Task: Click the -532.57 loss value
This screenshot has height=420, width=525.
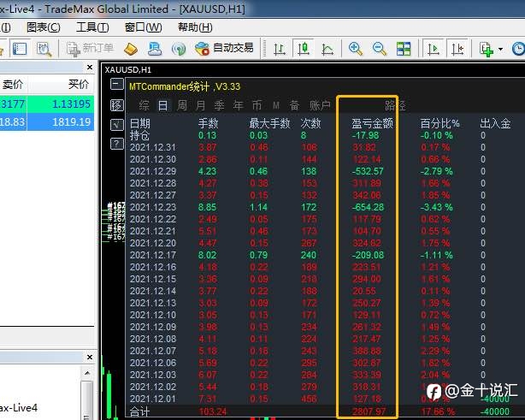Action: 368,171
